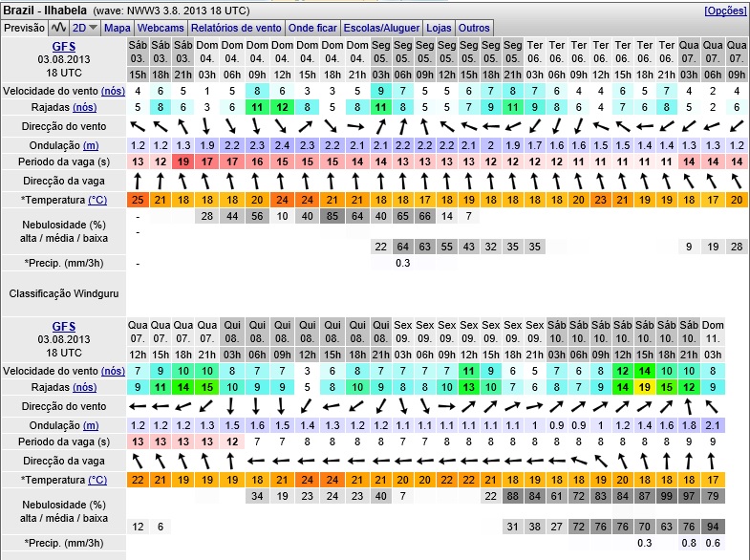Click (nós) link beside second Rajadas row
The image size is (750, 560).
[x=85, y=387]
